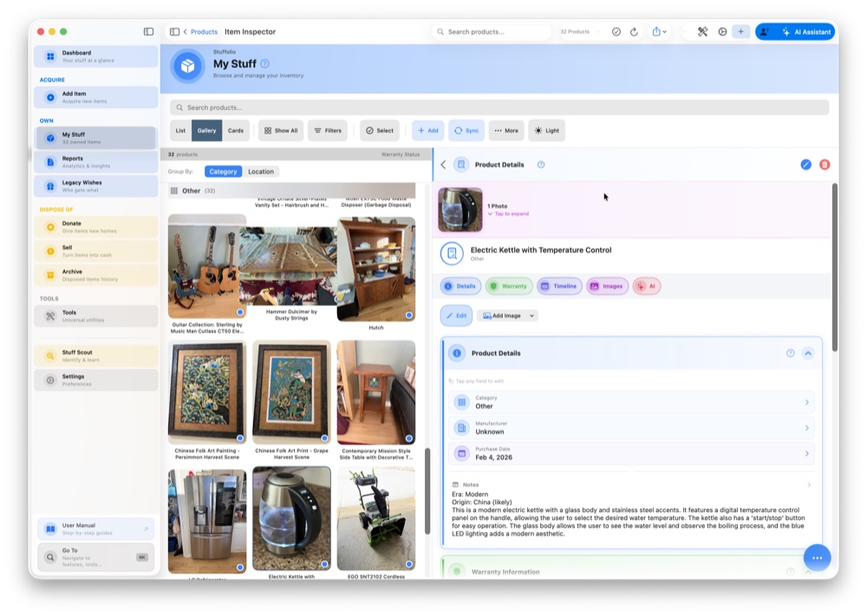Enable Select mode for products
The width and height of the screenshot is (867, 616).
point(379,130)
